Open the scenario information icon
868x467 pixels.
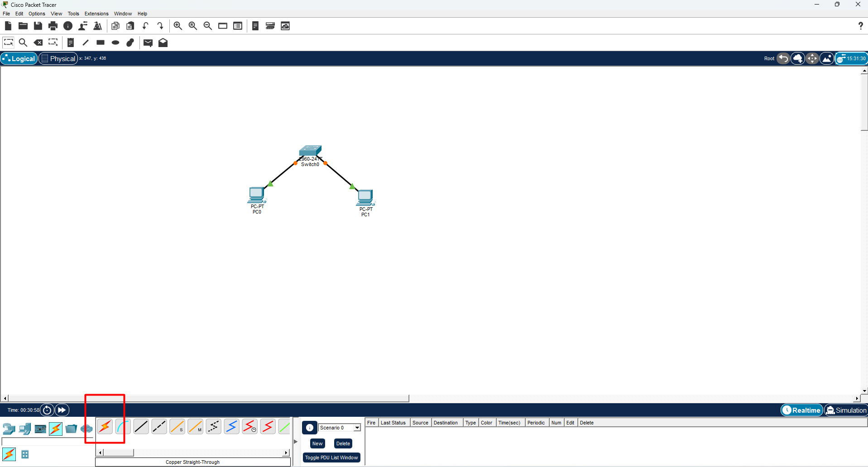coord(310,428)
